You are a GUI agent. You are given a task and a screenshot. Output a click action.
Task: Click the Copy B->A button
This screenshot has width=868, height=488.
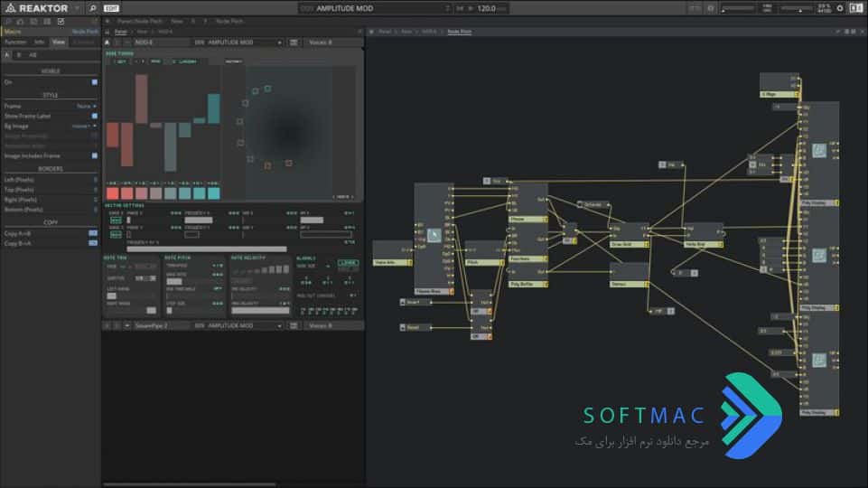click(x=93, y=243)
